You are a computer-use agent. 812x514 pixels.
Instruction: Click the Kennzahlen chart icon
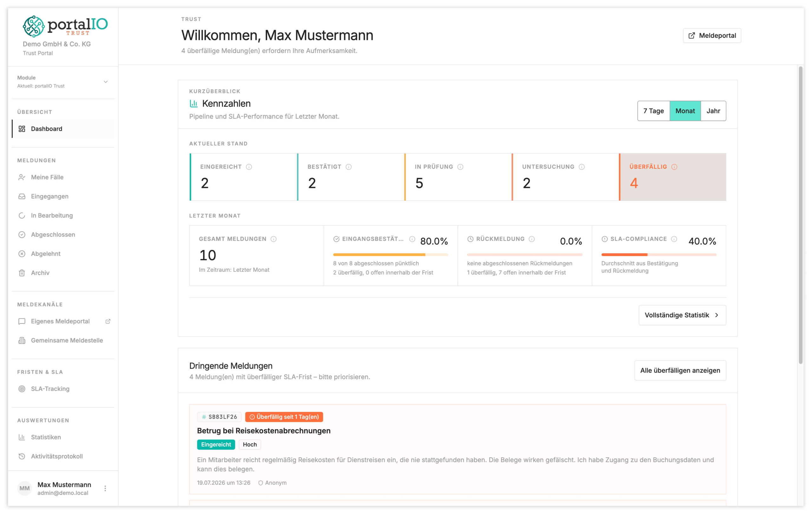point(193,103)
